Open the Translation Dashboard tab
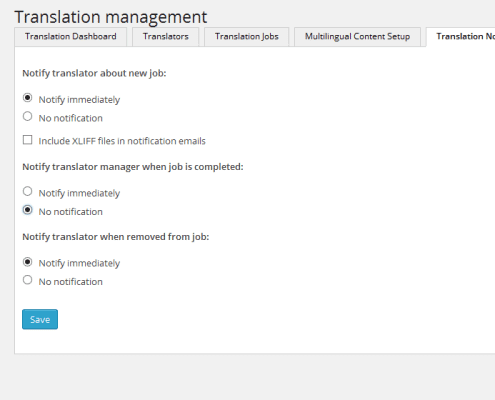The height and width of the screenshot is (400, 495). (71, 36)
